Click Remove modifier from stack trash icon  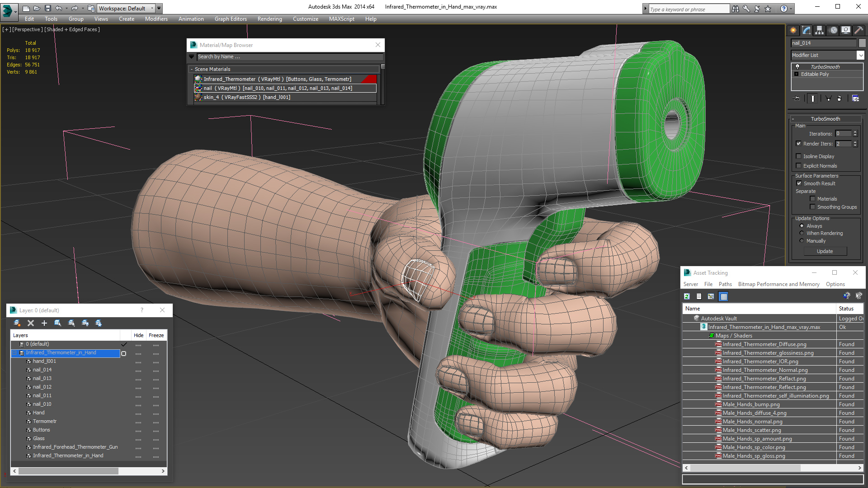pyautogui.click(x=840, y=98)
